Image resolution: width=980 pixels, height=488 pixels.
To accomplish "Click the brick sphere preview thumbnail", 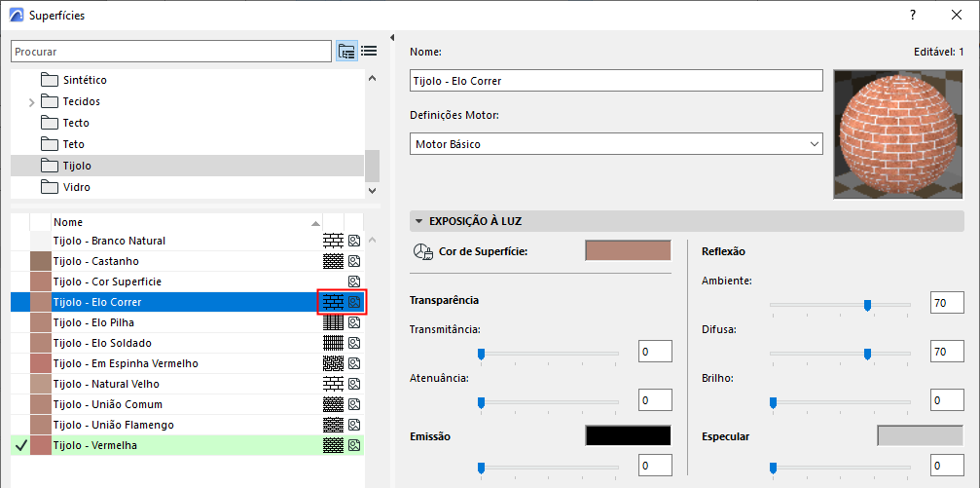I will pyautogui.click(x=898, y=134).
